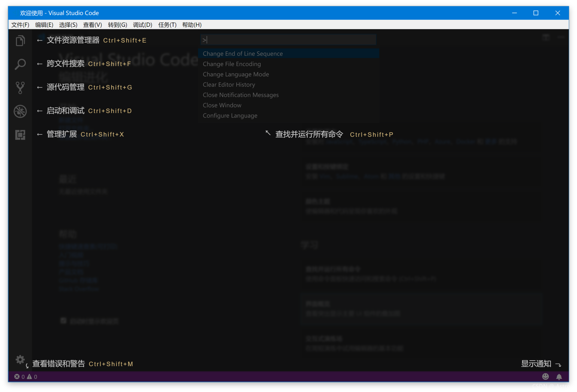Open Source Control branch icon

pos(20,87)
